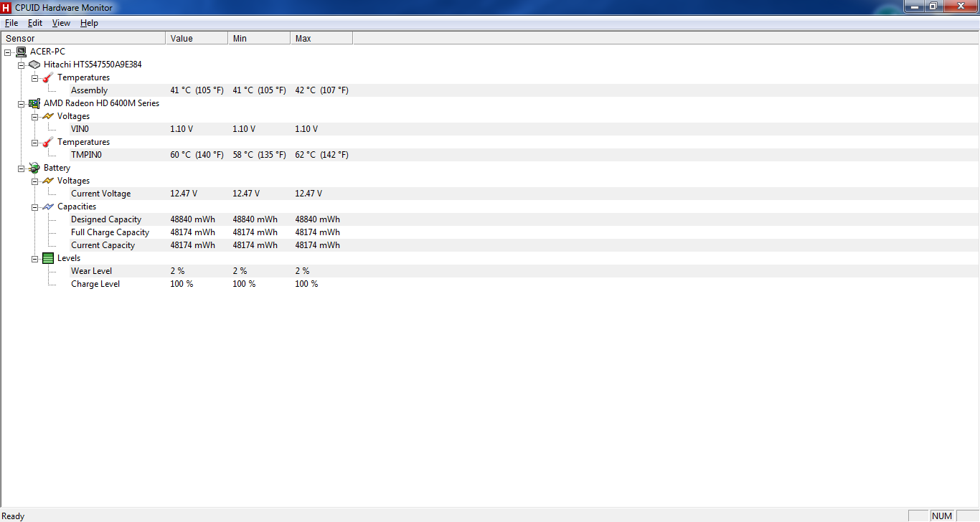This screenshot has width=980, height=522.
Task: Click Designed Capacity value 48840 mWh
Action: tap(192, 219)
